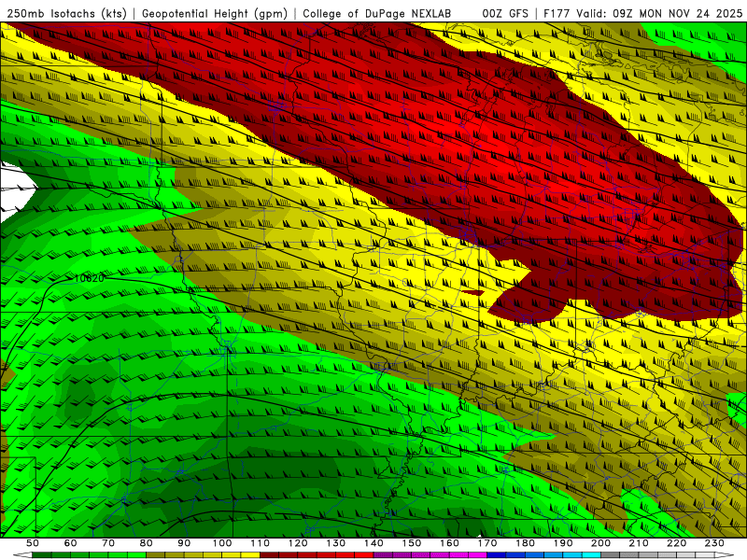Click the legend value '50'
The width and height of the screenshot is (747, 560).
[33, 543]
